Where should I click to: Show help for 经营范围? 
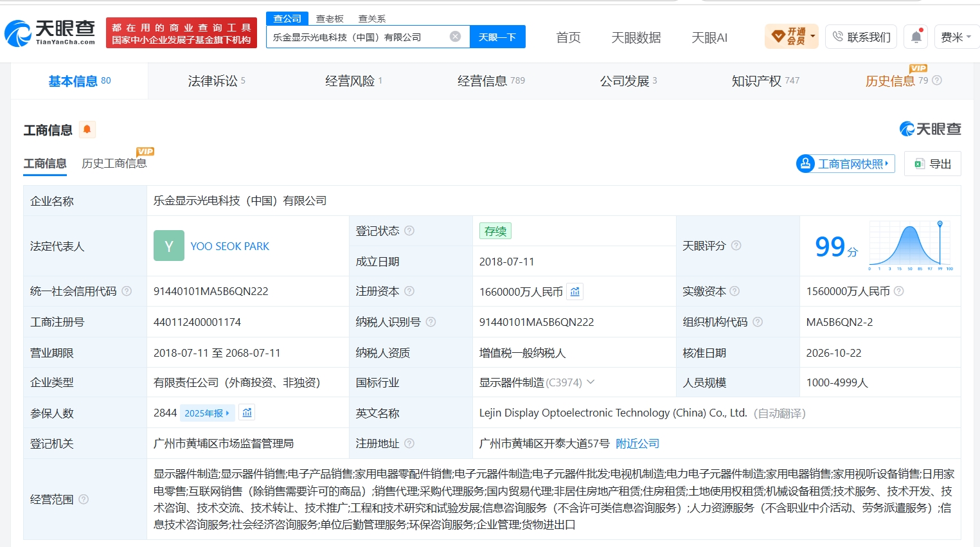(x=84, y=499)
